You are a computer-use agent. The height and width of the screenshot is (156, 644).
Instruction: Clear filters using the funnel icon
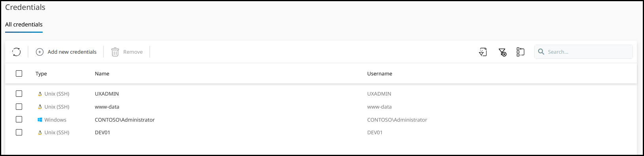[x=502, y=52]
